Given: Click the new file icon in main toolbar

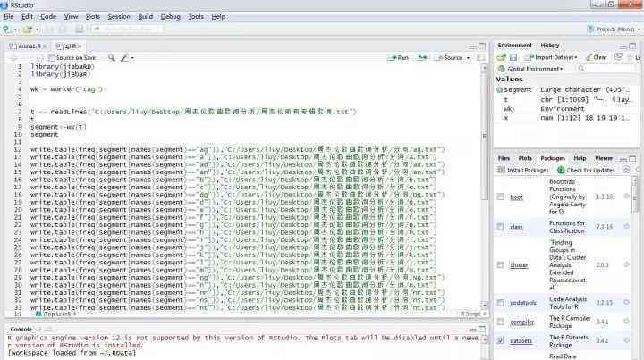Looking at the screenshot, I should pos(6,29).
